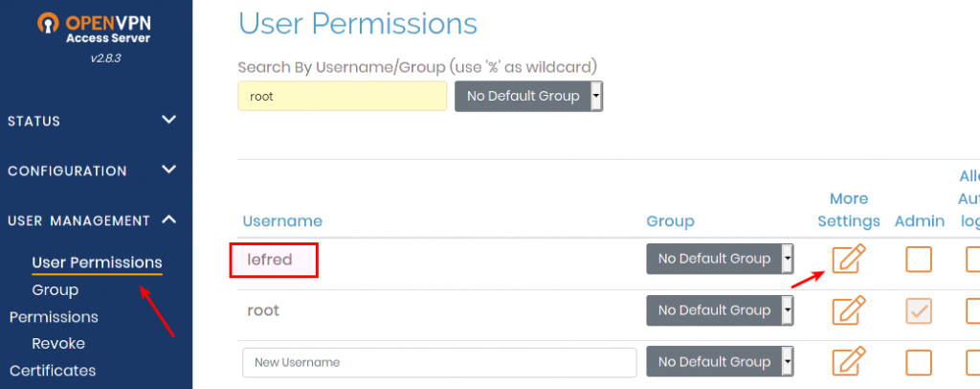This screenshot has height=389, width=980.
Task: Open group dropdown next to search field
Action: [528, 97]
